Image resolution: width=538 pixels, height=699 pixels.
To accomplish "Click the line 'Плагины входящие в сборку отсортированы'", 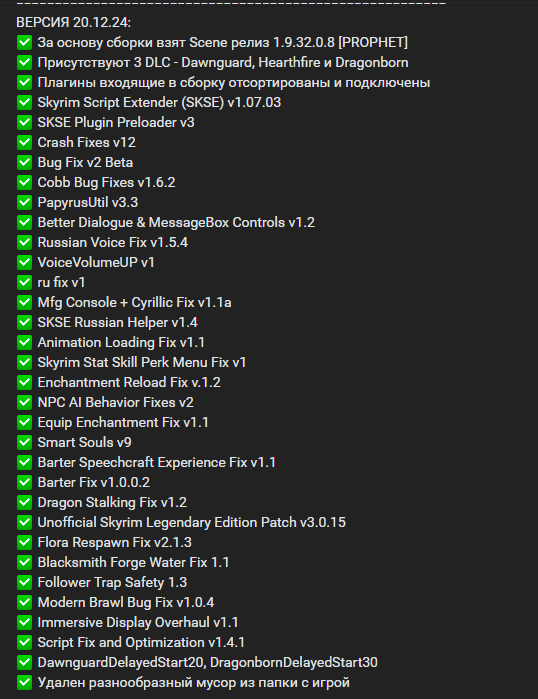I will (x=234, y=82).
